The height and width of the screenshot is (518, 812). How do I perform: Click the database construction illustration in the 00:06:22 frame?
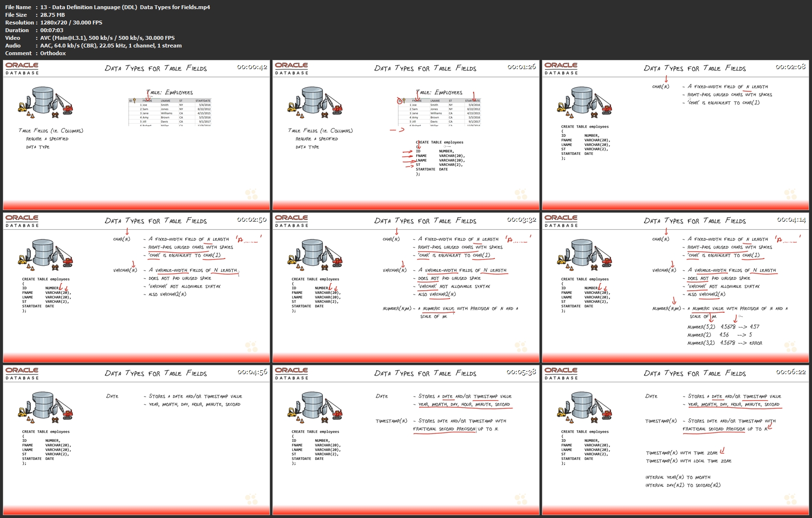585,407
